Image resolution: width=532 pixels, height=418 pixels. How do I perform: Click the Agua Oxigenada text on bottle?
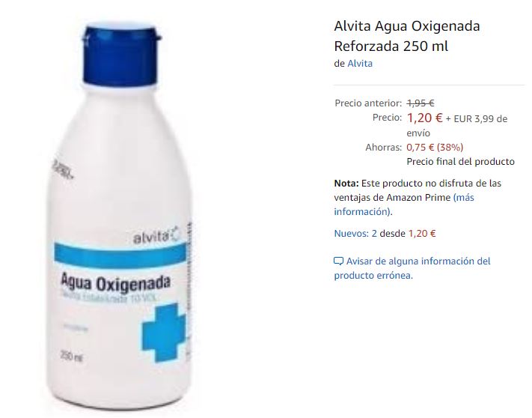(x=115, y=283)
